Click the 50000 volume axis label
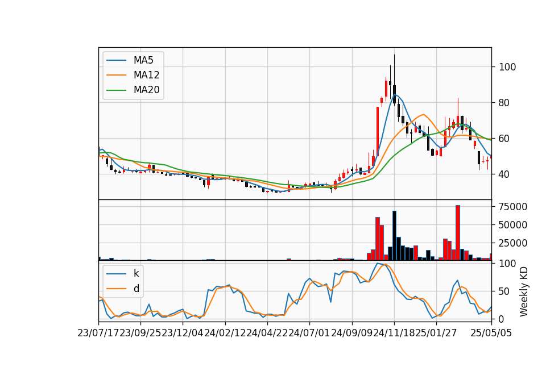 (x=513, y=225)
